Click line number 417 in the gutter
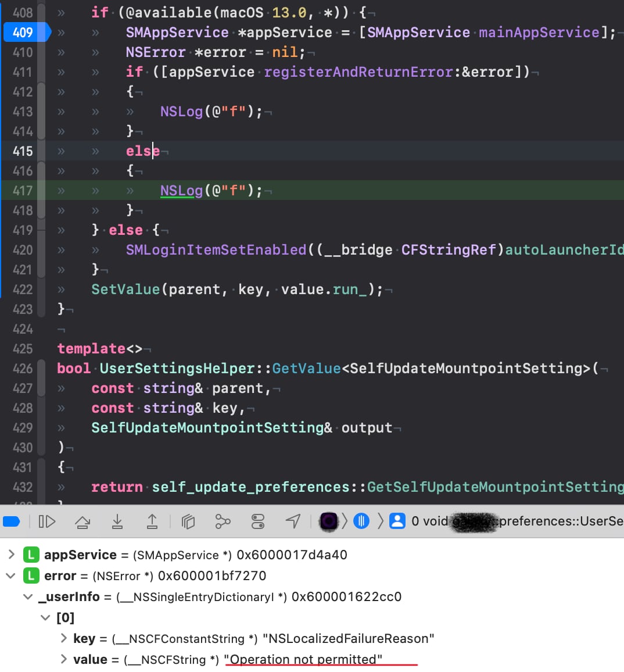Image resolution: width=624 pixels, height=672 pixels. 23,191
